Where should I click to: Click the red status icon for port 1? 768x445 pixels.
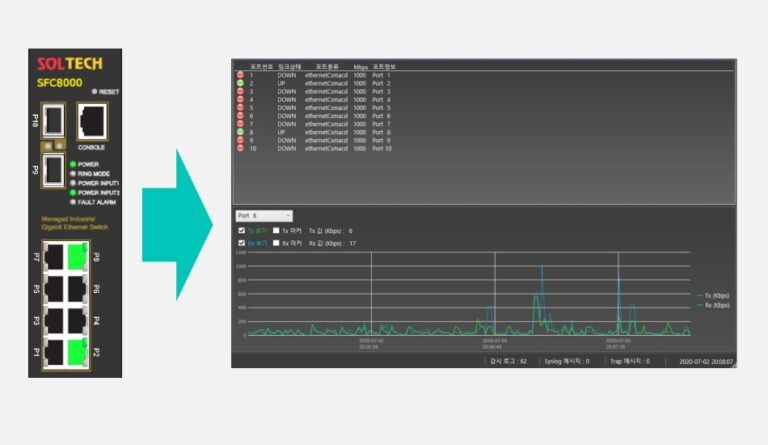tap(240, 75)
